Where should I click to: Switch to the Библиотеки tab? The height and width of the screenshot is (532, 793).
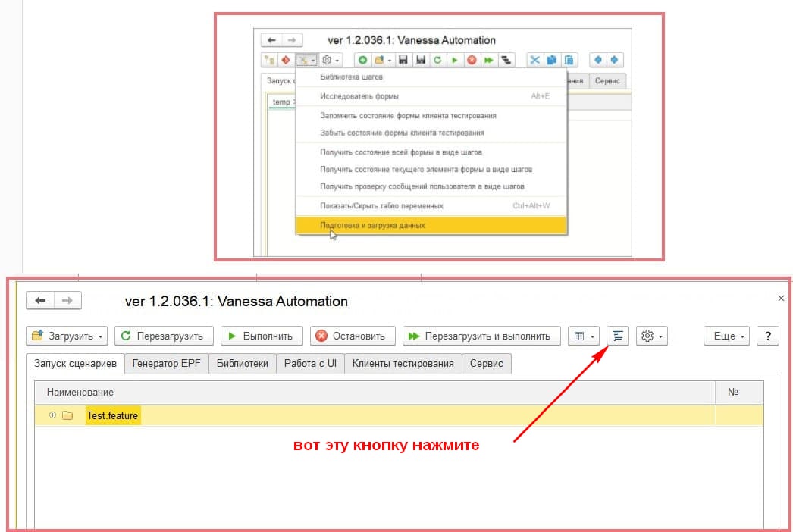tap(243, 364)
